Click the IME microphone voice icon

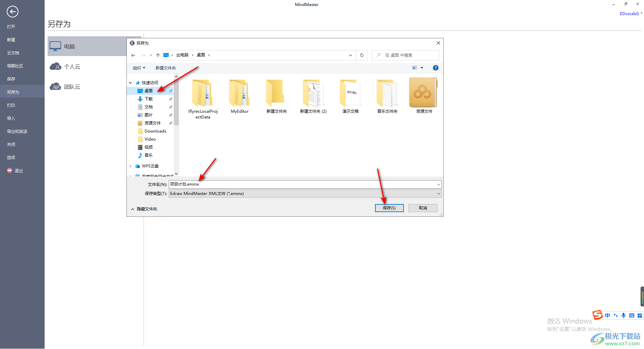[x=624, y=315]
